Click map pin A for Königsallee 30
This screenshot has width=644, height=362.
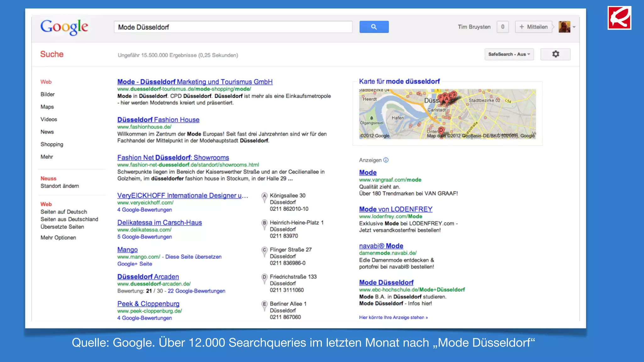point(264,197)
